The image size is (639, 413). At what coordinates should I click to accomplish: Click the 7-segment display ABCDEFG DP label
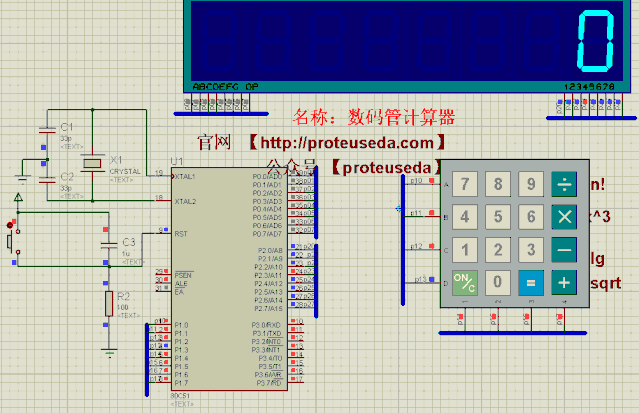(x=225, y=87)
